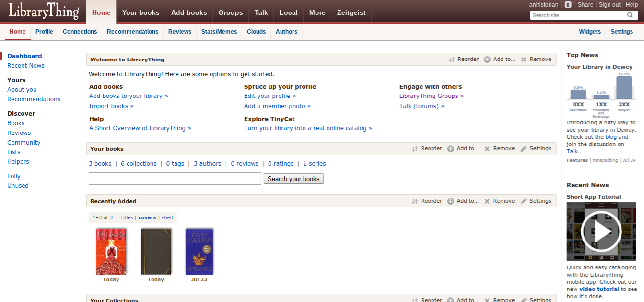This screenshot has width=644, height=302.
Task: Open Recent News in sidebar
Action: (26, 66)
